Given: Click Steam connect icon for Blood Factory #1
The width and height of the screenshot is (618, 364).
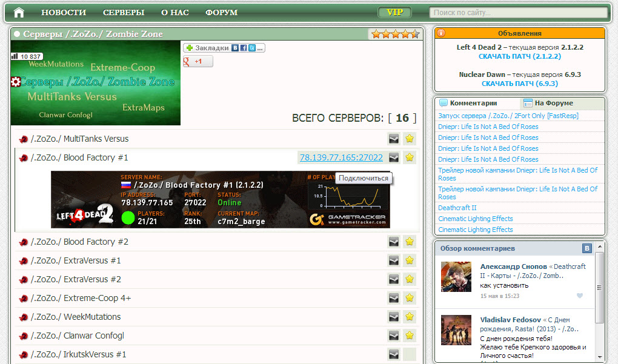Looking at the screenshot, I should [394, 157].
